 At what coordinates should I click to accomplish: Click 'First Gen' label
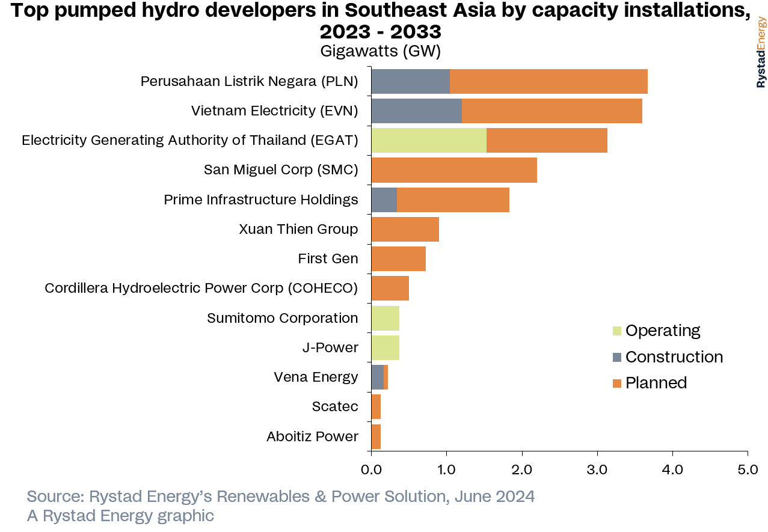point(328,258)
